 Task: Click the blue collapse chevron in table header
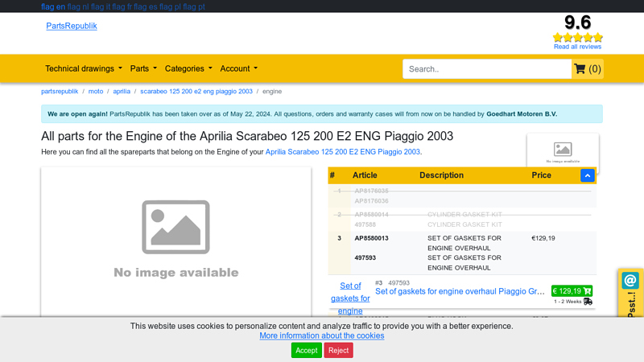(x=587, y=175)
